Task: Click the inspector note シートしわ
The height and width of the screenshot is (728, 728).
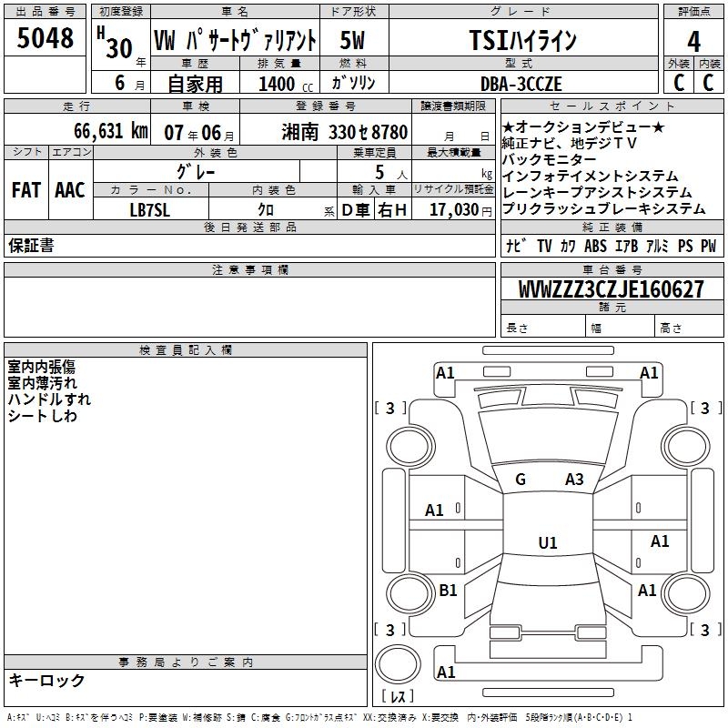Action: coord(42,416)
